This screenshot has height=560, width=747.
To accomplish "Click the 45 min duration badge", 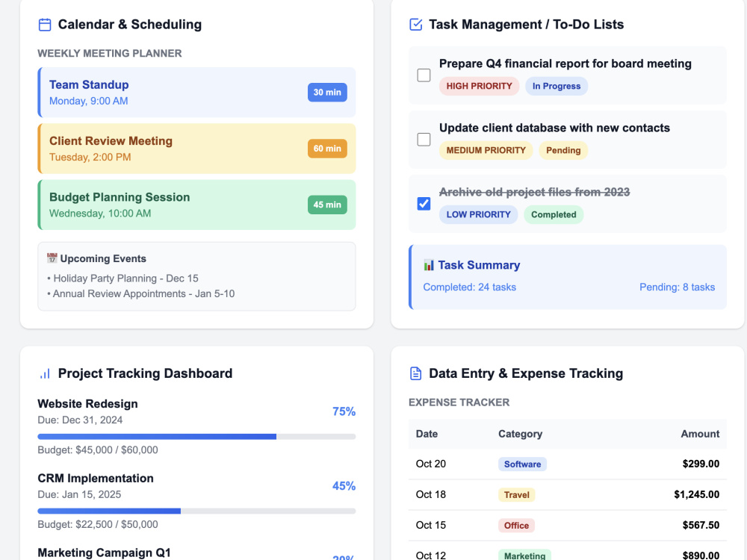I will (x=327, y=205).
